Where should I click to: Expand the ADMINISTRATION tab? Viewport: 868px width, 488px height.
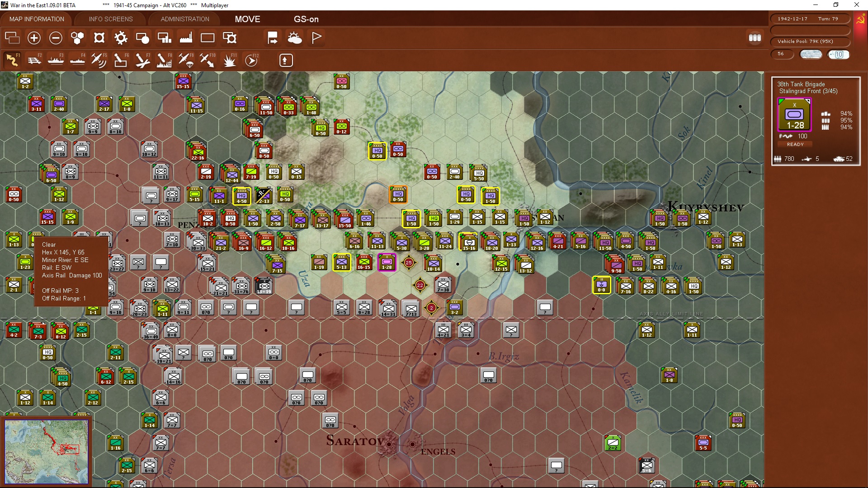pos(185,19)
